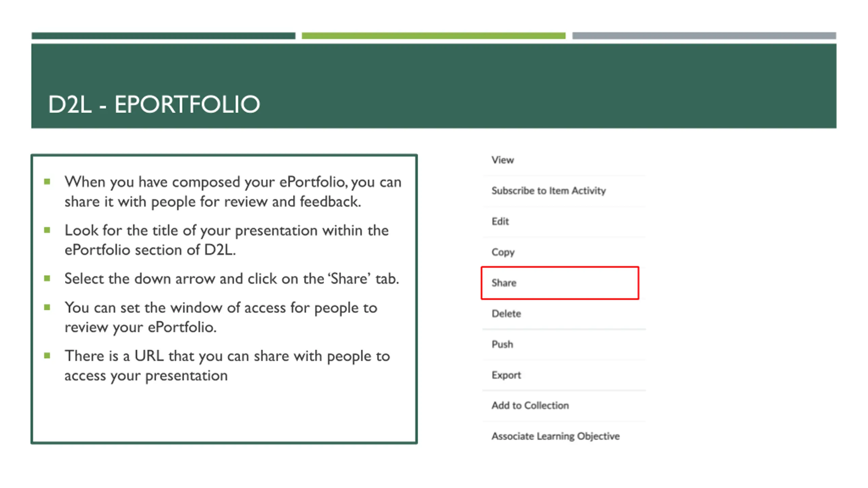Image resolution: width=868 pixels, height=488 pixels.
Task: Click the bullet about composing your ePortfolio
Action: coord(233,192)
